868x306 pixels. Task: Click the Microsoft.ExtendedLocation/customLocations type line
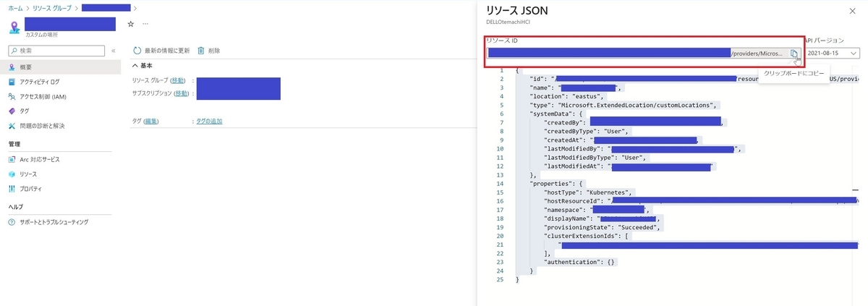click(x=624, y=105)
